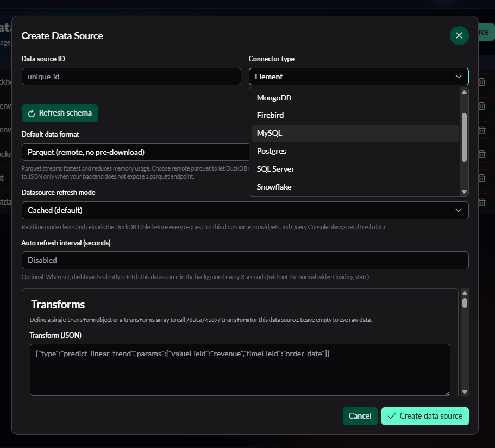This screenshot has height=448, width=495.
Task: Click the trash icon on the bottom data source row
Action: (481, 202)
